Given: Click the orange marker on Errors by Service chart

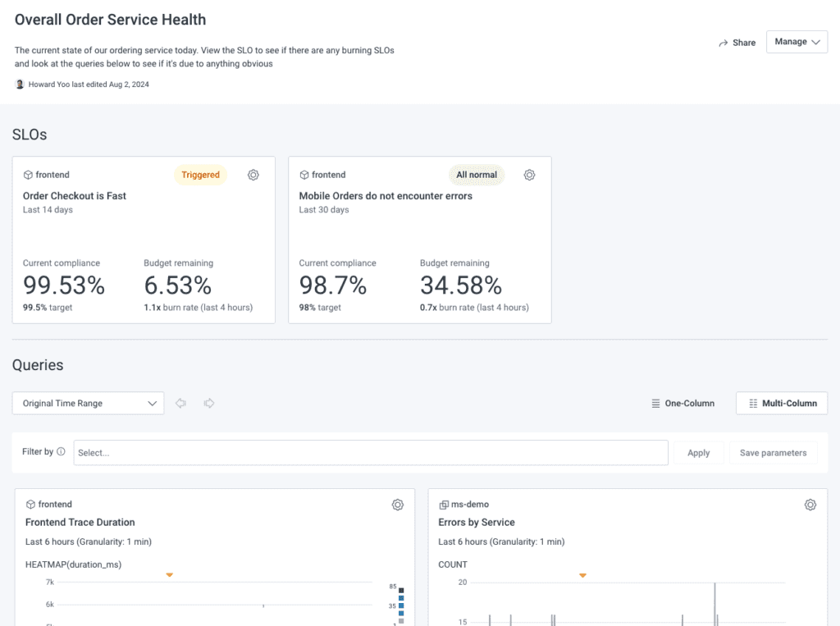Looking at the screenshot, I should click(x=582, y=575).
